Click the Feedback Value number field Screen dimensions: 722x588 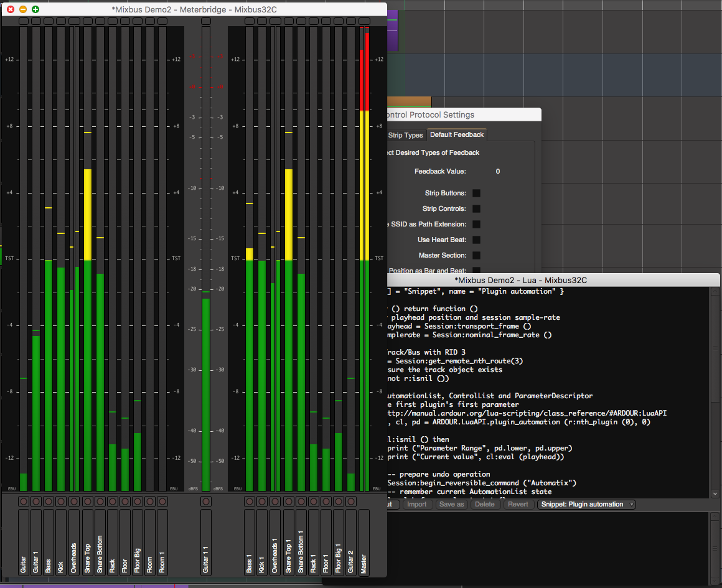497,172
